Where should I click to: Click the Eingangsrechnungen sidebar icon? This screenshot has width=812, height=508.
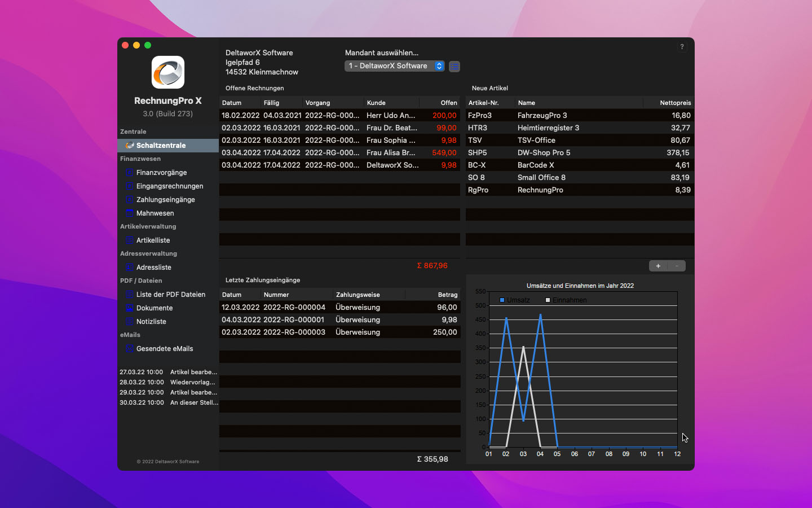pyautogui.click(x=129, y=186)
